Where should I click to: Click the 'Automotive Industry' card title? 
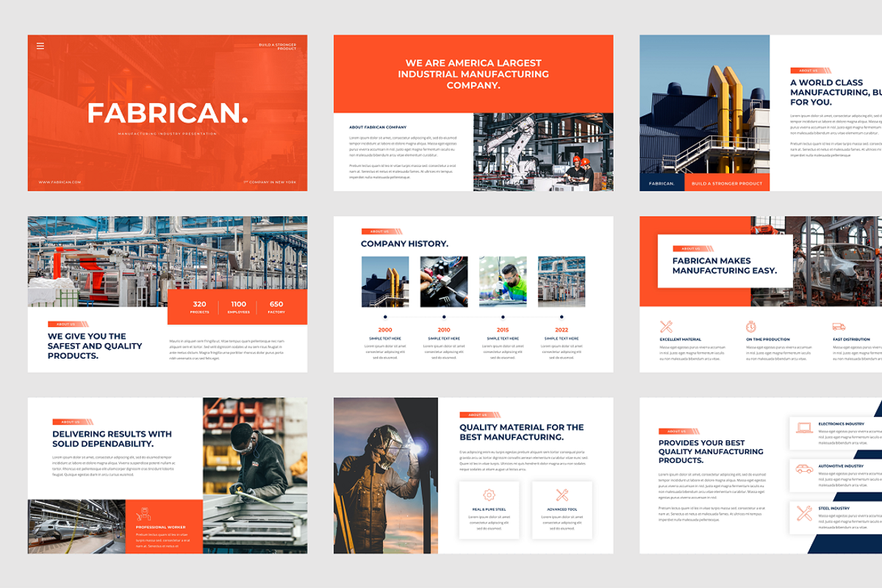(x=840, y=466)
